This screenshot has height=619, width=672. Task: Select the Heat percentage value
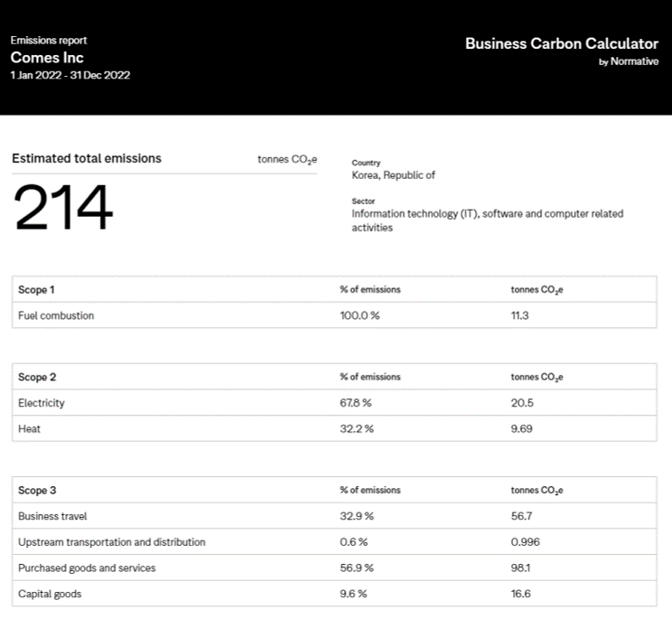[x=357, y=428]
